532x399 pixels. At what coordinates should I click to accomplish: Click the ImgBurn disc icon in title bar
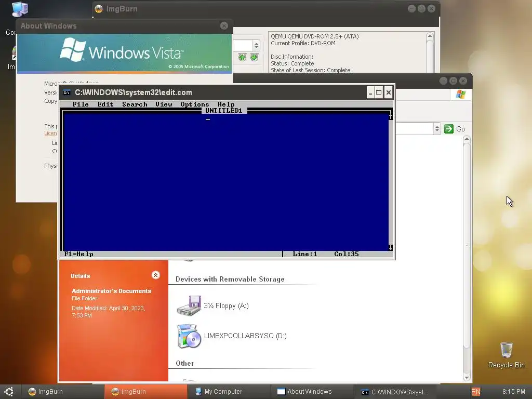pos(99,9)
